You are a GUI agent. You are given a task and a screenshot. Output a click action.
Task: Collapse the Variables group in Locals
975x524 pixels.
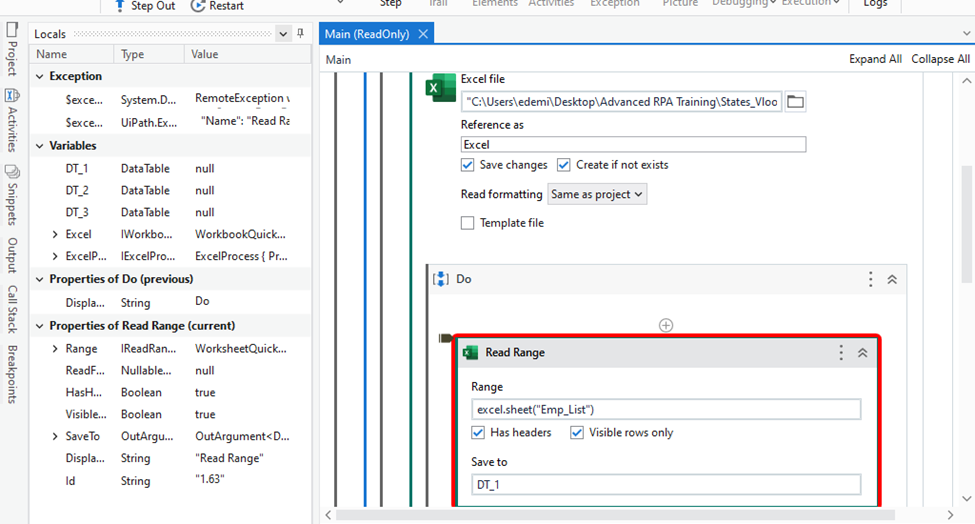coord(40,146)
